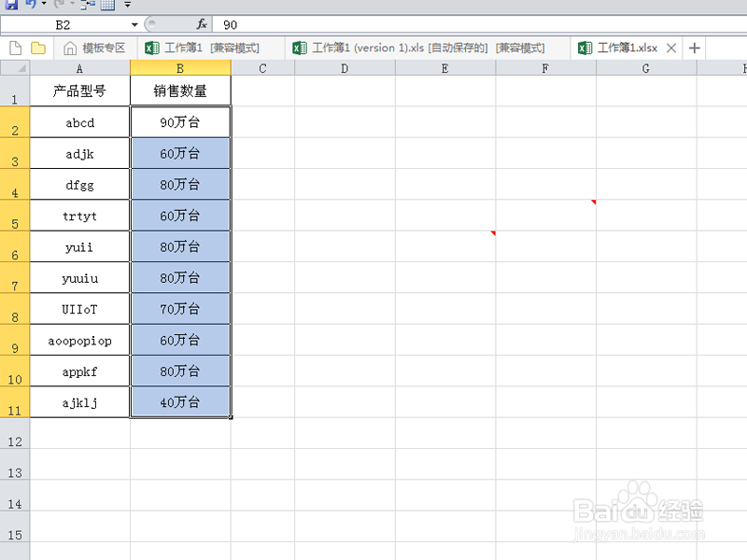Click the yellow open folder icon
747x560 pixels.
(38, 49)
